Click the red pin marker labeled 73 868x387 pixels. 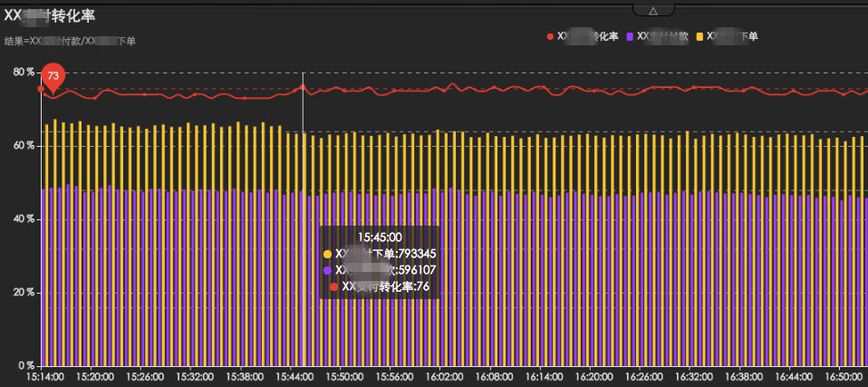pyautogui.click(x=53, y=78)
